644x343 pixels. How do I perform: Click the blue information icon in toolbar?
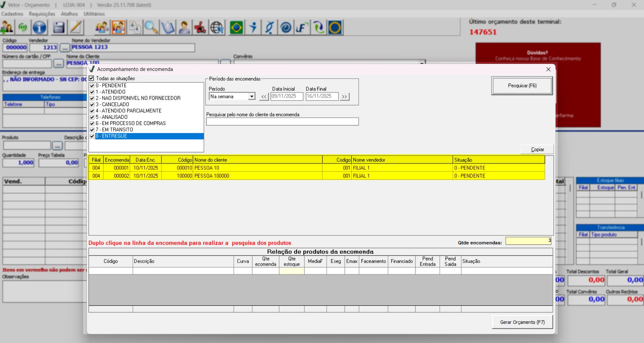click(39, 28)
